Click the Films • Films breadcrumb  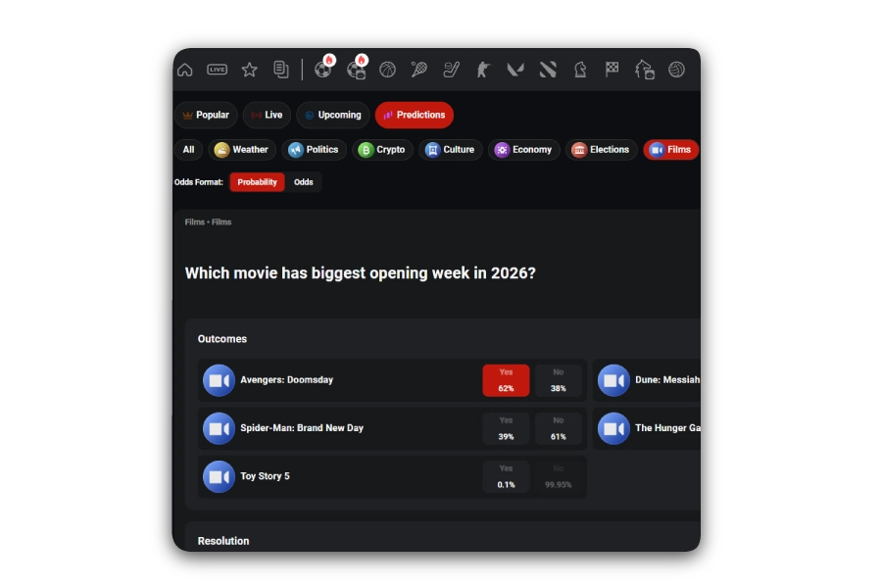[x=208, y=222]
